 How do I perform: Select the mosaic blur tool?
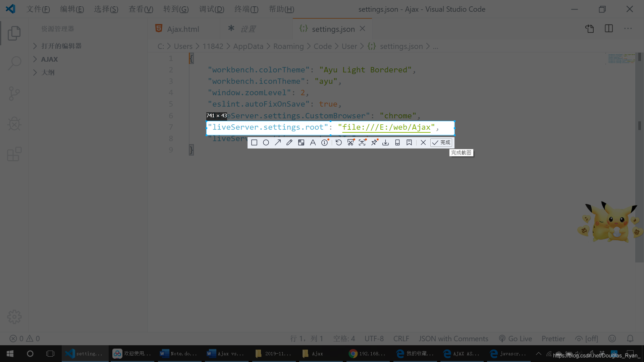click(x=301, y=142)
